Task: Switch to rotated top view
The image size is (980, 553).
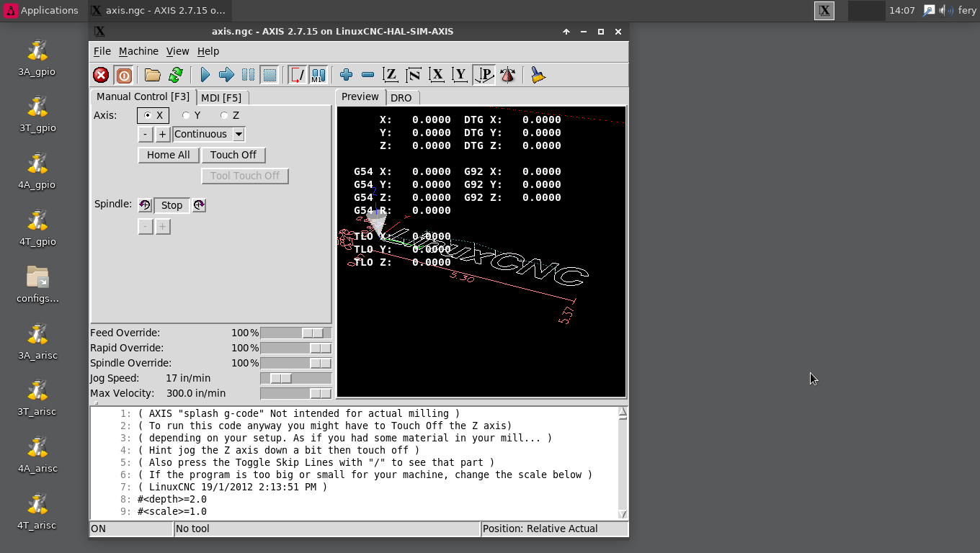Action: (x=414, y=75)
